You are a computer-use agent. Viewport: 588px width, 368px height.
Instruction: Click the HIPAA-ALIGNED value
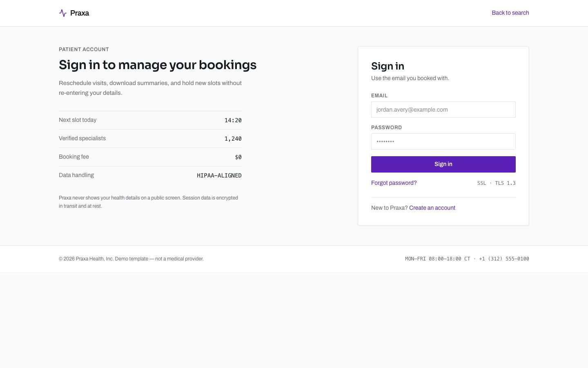[219, 175]
